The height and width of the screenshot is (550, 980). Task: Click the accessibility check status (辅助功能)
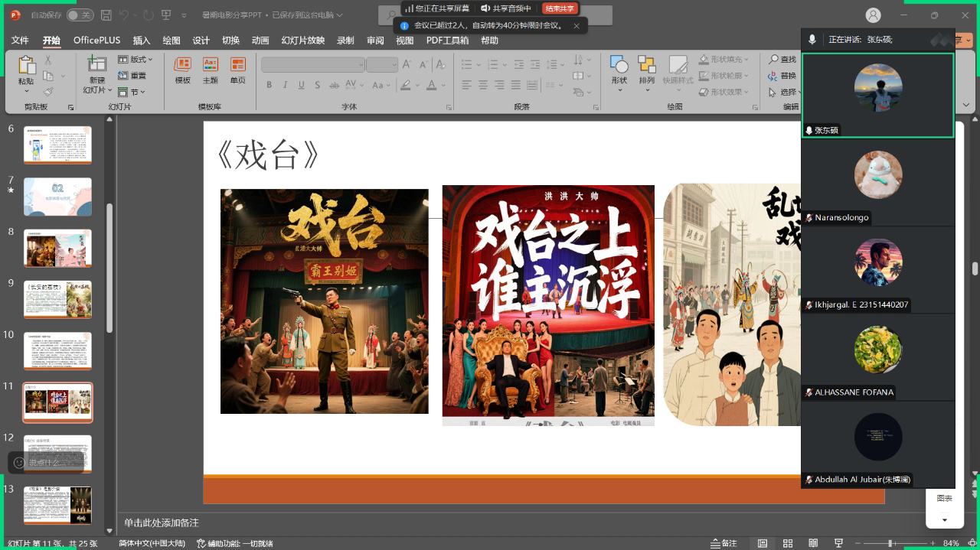click(x=235, y=544)
